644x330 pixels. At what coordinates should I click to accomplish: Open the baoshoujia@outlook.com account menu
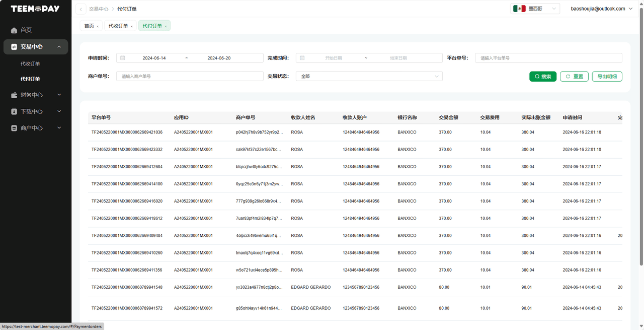(x=602, y=9)
